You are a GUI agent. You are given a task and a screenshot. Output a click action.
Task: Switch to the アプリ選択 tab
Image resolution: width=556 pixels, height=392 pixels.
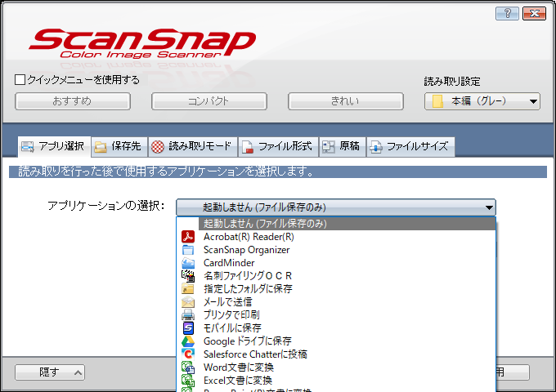pos(54,146)
